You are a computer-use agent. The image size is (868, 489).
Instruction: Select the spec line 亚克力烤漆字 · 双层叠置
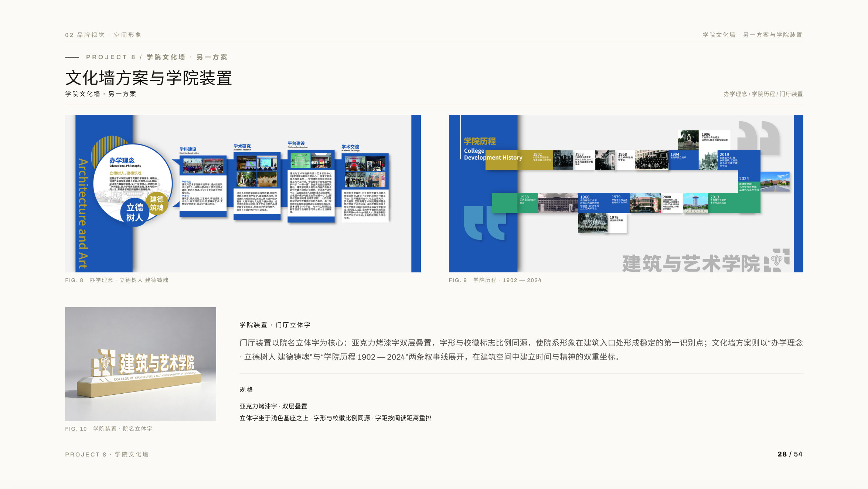point(273,406)
